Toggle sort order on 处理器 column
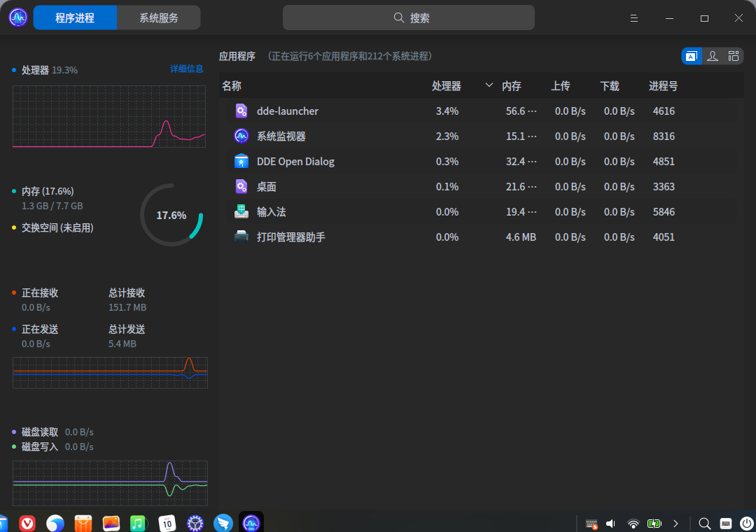The width and height of the screenshot is (756, 532). (447, 85)
